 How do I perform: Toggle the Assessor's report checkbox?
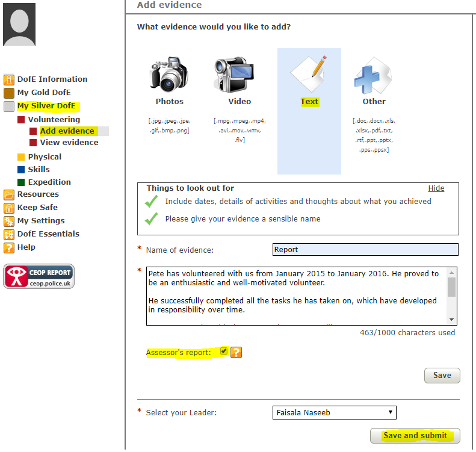[224, 351]
